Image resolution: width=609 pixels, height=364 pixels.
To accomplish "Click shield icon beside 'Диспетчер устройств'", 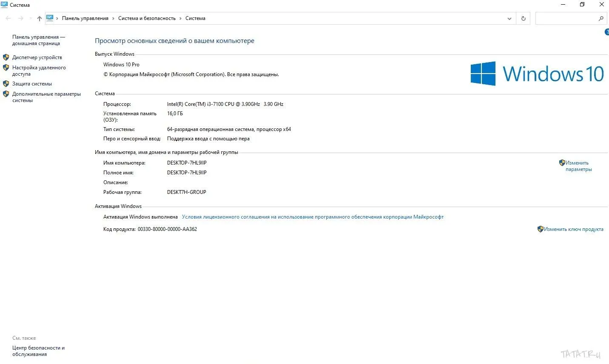I will [6, 57].
